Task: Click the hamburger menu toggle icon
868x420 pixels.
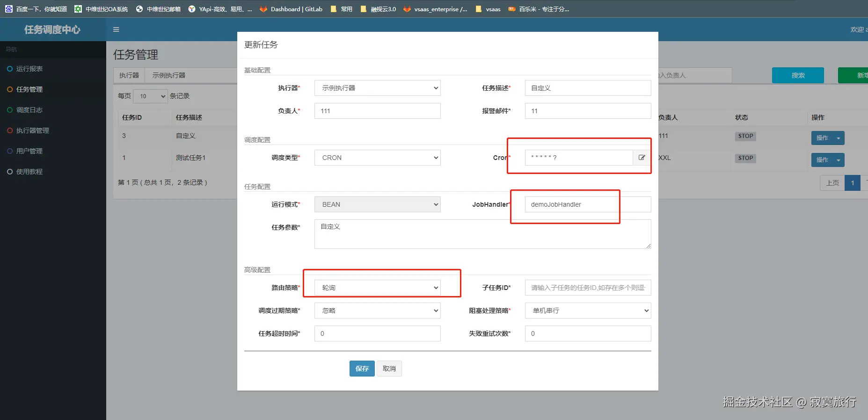Action: pyautogui.click(x=116, y=29)
